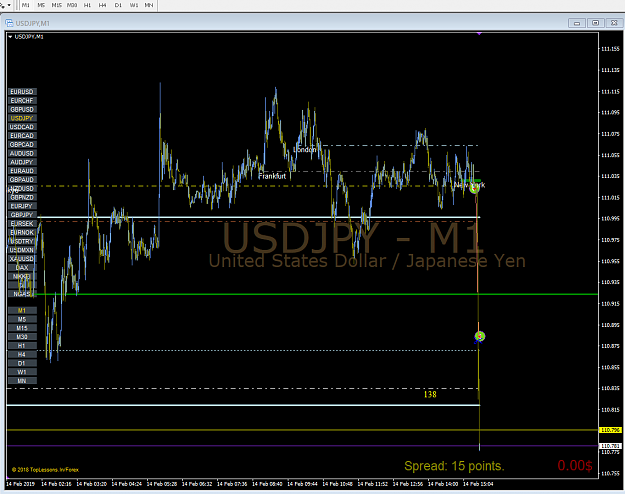Choose D1 in chart side panel
The width and height of the screenshot is (625, 494).
pos(22,363)
